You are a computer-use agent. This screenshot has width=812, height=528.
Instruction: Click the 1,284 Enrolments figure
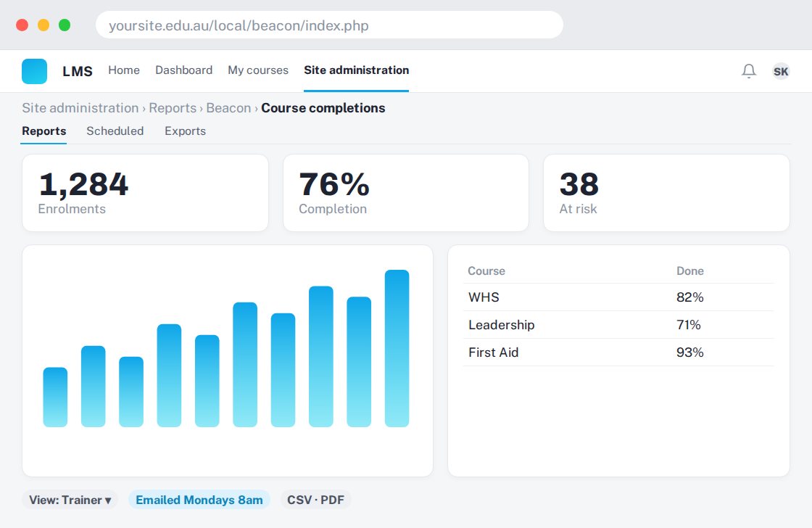pos(83,184)
